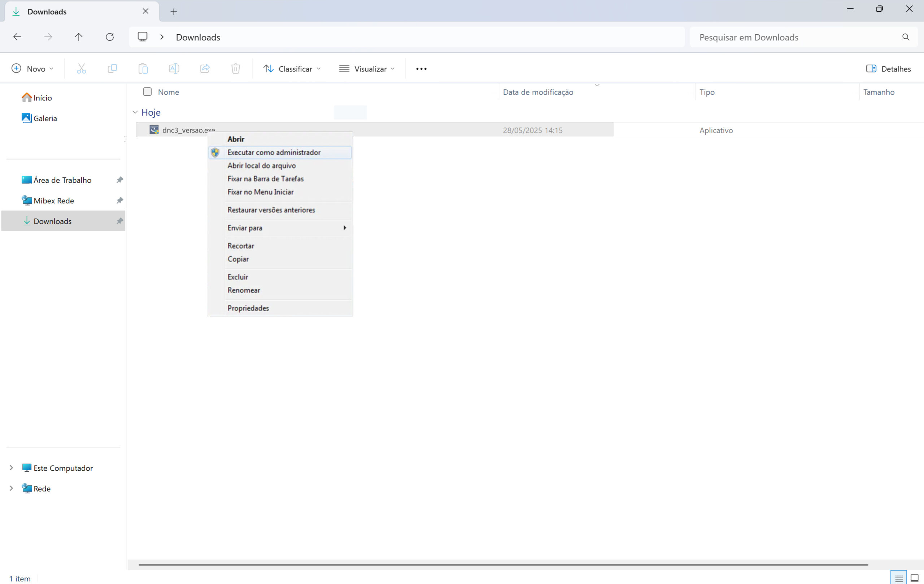This screenshot has width=924, height=584.
Task: Open the Classificar sort dropdown
Action: tap(292, 69)
